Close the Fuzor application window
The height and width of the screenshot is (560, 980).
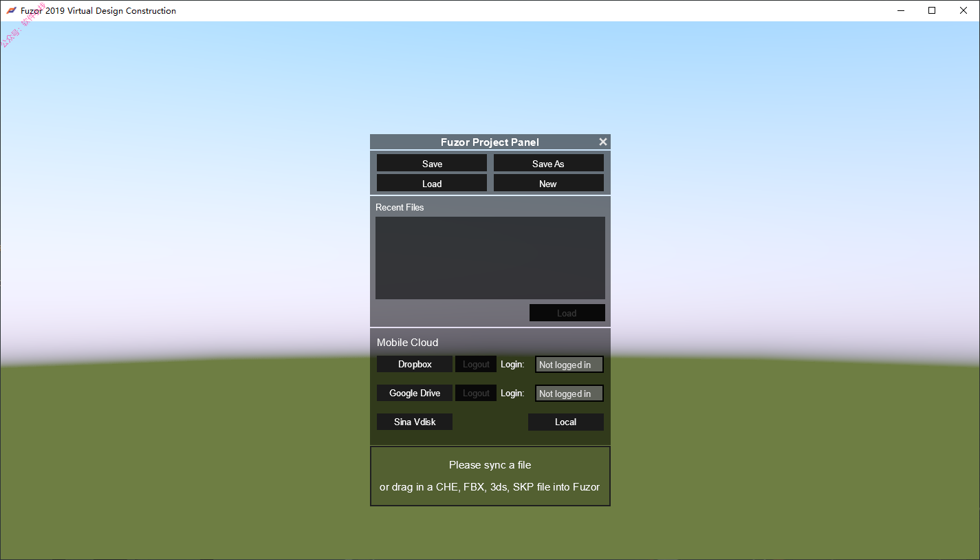[963, 10]
